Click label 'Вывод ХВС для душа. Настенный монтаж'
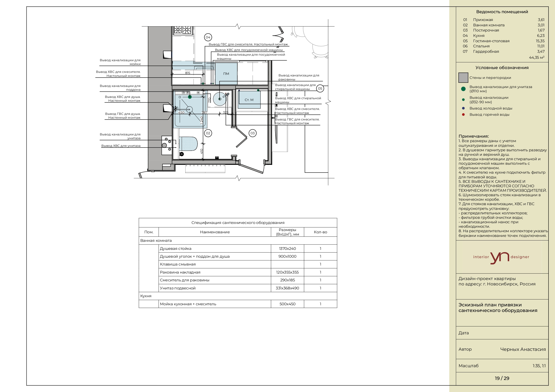Viewport: 555px width, 392px height. tap(123, 99)
